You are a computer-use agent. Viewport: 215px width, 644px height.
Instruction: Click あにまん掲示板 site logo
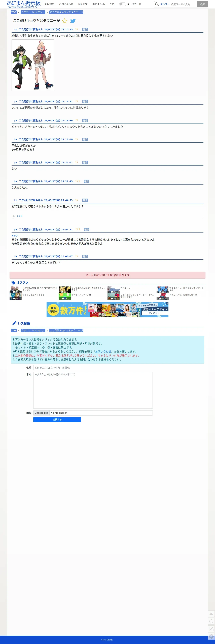coord(24,4)
